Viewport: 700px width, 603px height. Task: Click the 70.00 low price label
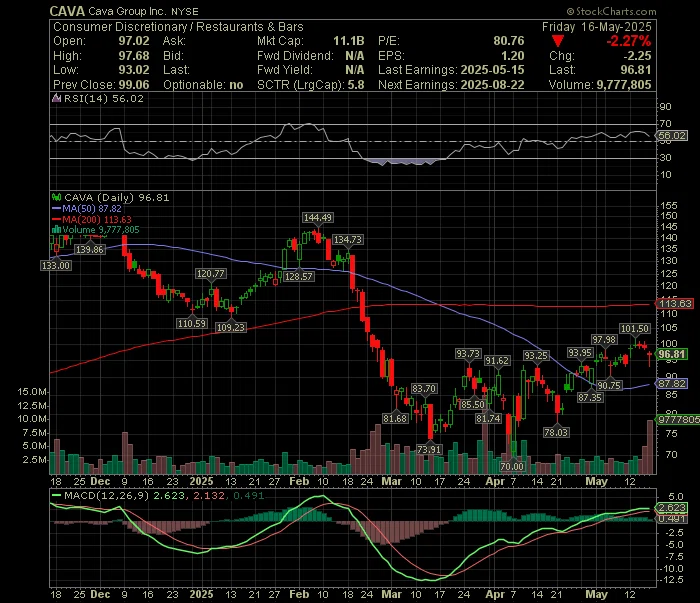[512, 467]
